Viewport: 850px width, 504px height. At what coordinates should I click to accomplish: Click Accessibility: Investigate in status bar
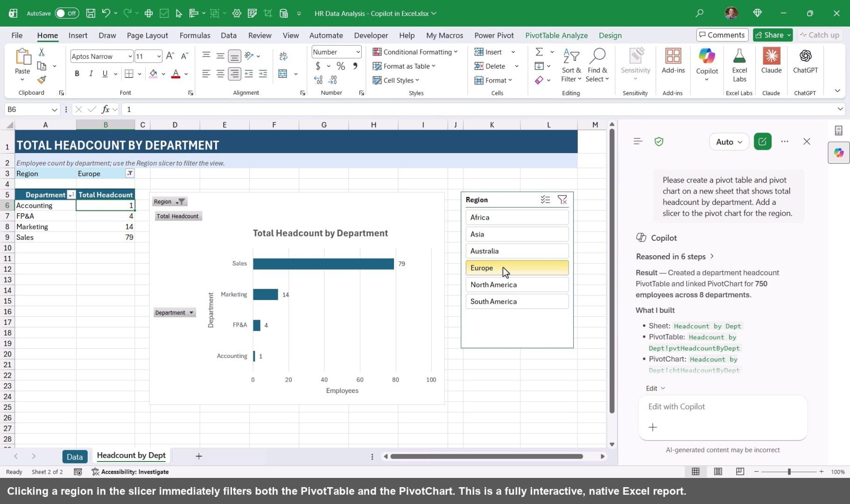130,472
